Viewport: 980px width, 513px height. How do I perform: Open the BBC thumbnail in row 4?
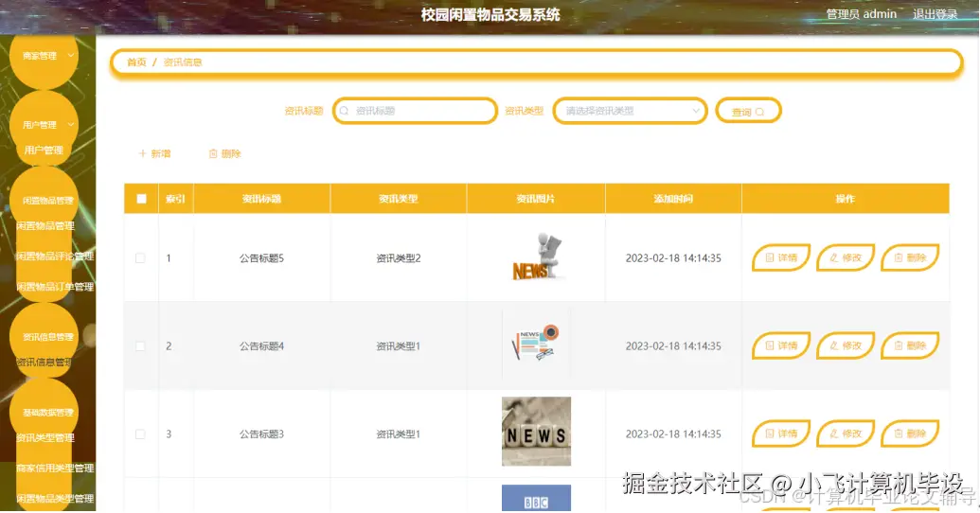(x=536, y=498)
